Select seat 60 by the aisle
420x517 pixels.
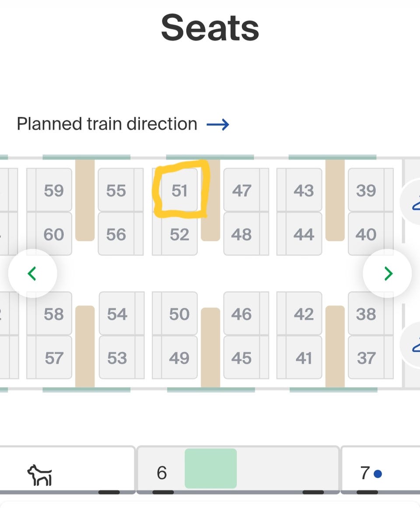click(54, 235)
